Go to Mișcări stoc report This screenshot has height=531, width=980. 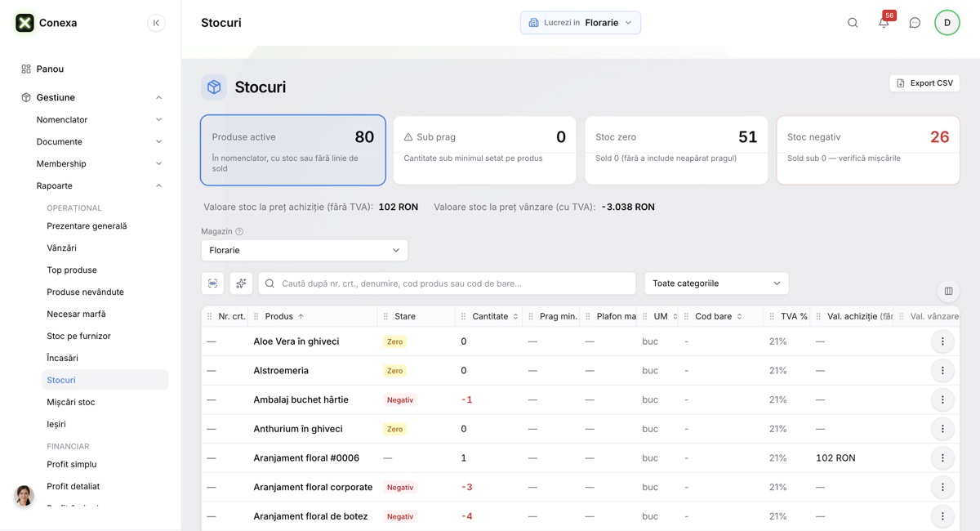71,403
